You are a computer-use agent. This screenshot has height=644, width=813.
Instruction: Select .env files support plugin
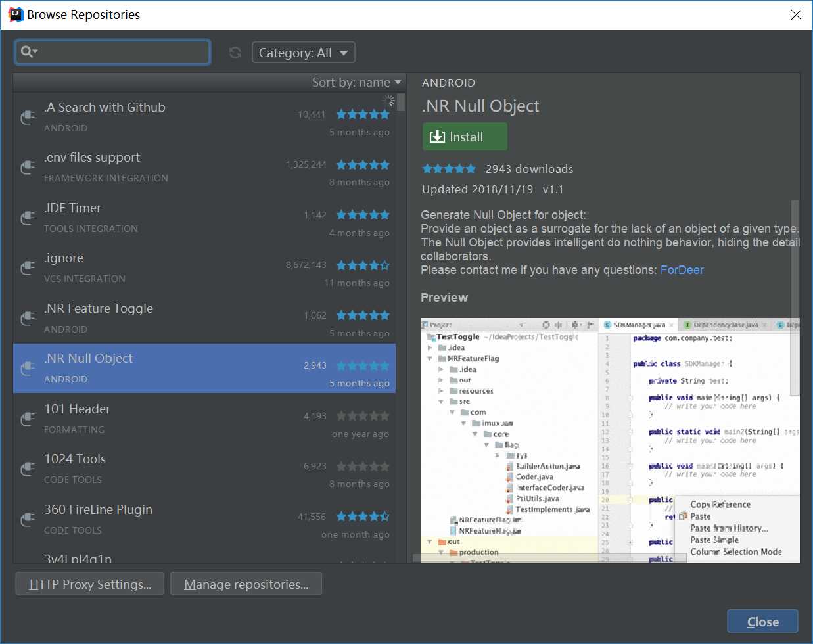pos(204,168)
